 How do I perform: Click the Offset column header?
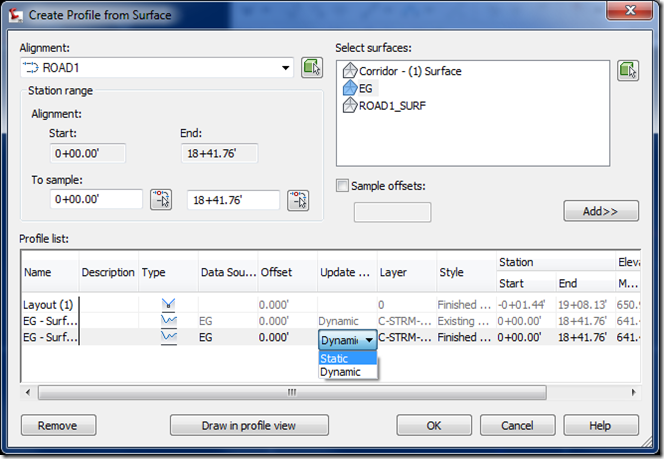click(288, 272)
